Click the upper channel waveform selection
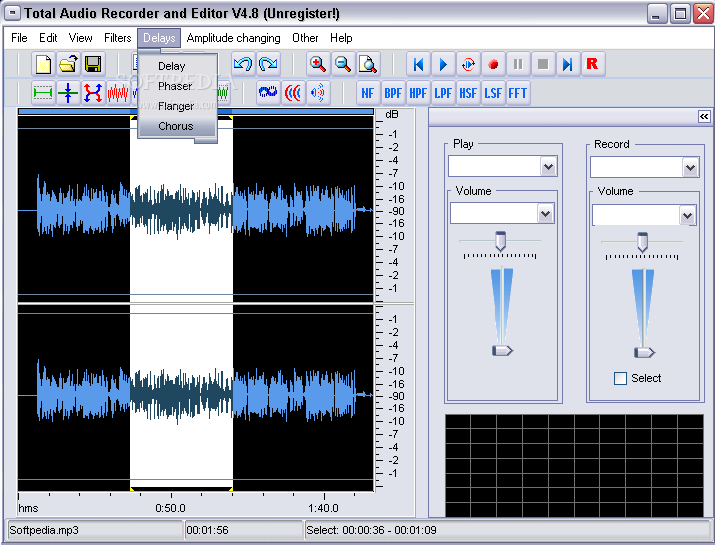Image resolution: width=715 pixels, height=545 pixels. coord(181,208)
